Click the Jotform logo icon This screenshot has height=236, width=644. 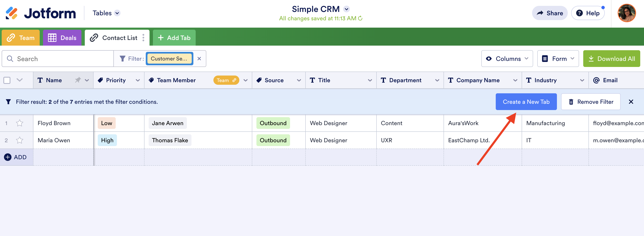click(x=11, y=13)
